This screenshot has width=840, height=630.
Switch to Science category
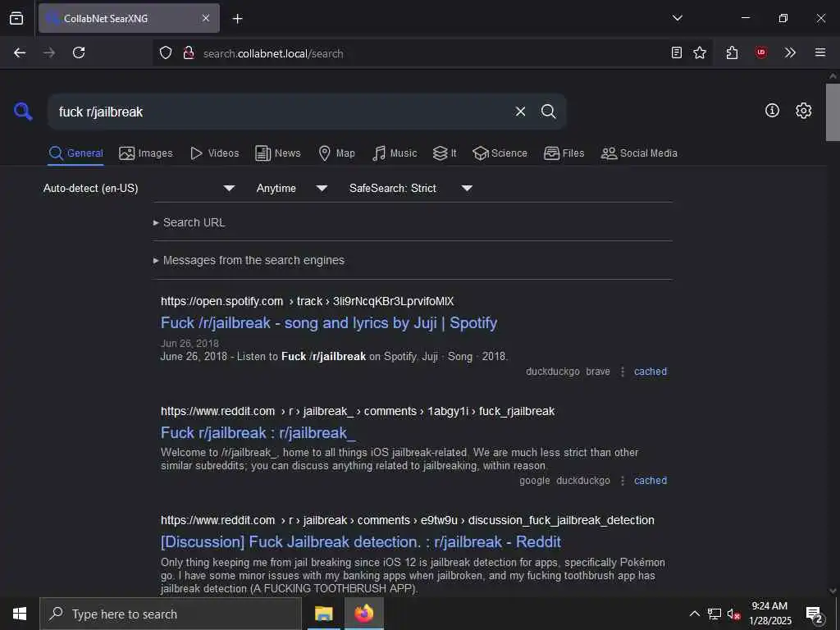[x=500, y=153]
